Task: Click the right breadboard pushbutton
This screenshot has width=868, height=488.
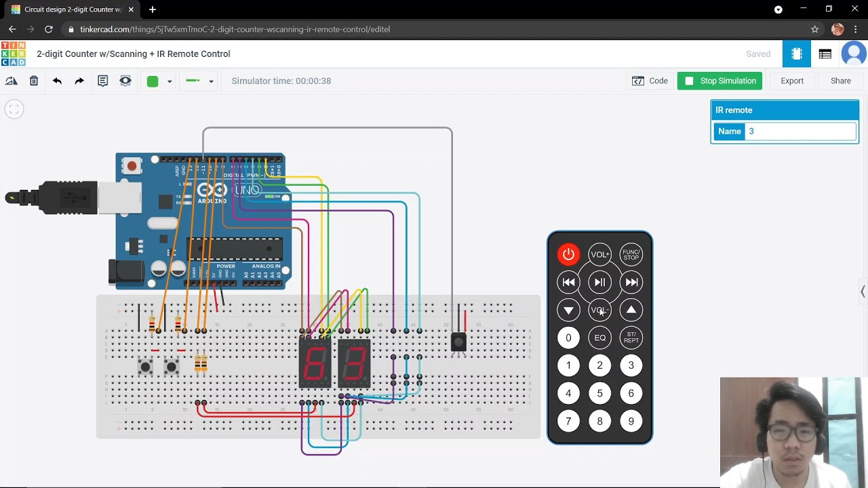Action: point(172,367)
